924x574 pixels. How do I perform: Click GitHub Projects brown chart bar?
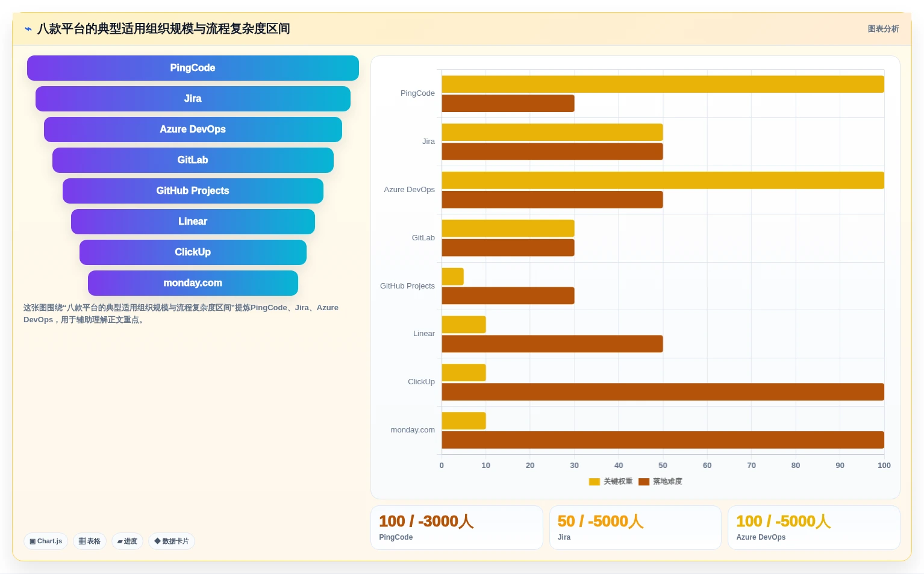[x=508, y=296]
